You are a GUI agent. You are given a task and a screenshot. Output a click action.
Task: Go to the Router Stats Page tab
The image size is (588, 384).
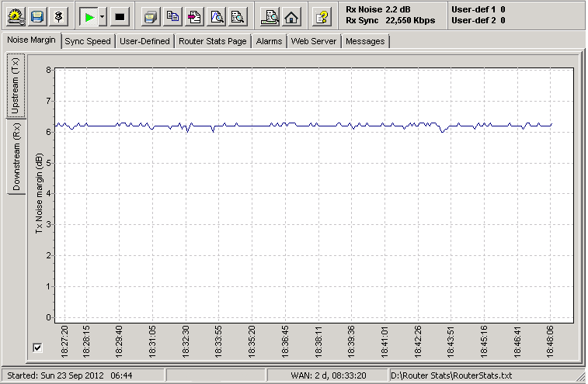pyautogui.click(x=213, y=41)
